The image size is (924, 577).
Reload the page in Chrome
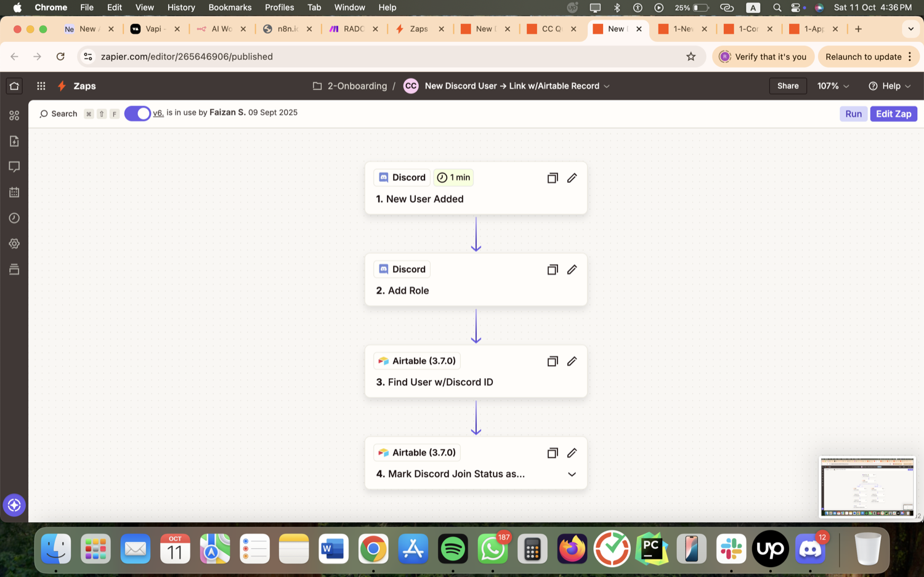60,57
